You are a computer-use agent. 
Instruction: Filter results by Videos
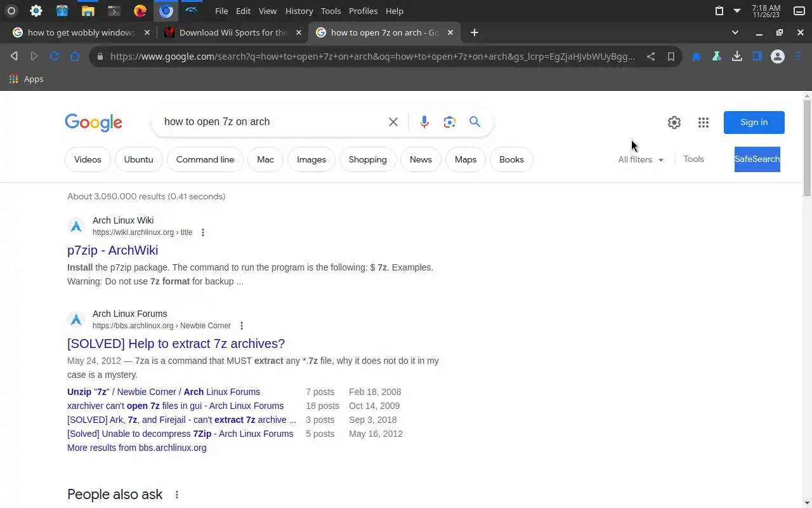[88, 160]
